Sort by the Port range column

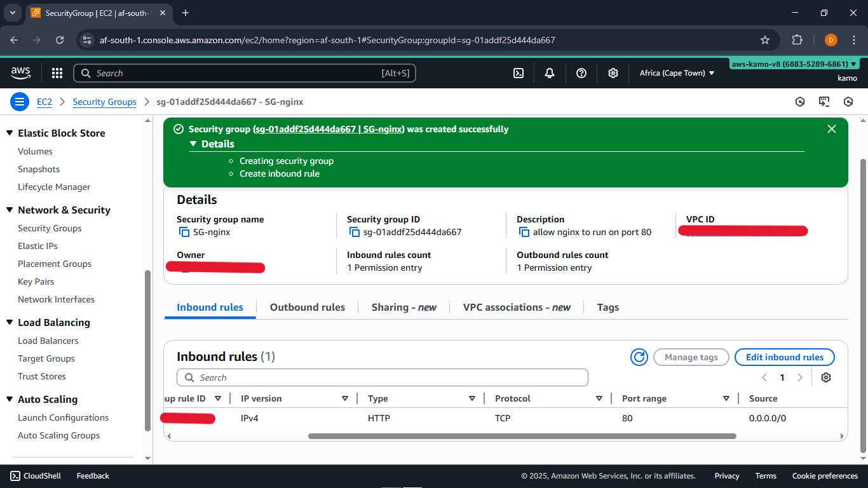point(726,398)
